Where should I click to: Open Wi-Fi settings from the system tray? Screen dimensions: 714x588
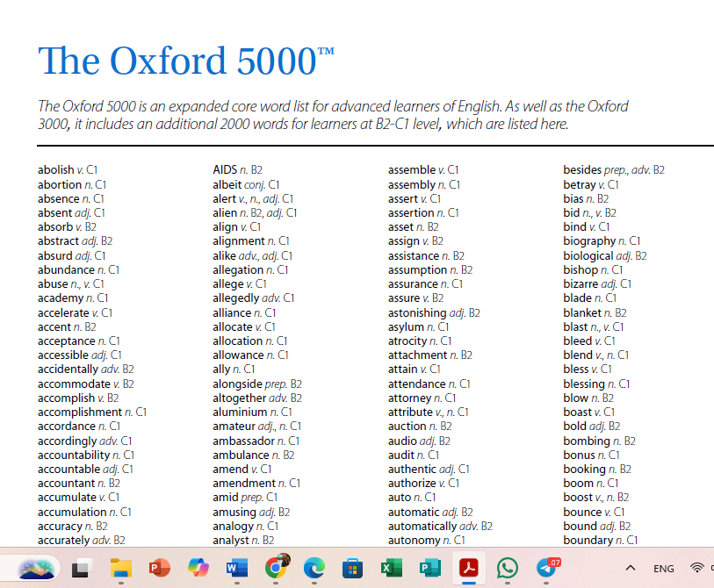coord(696,568)
